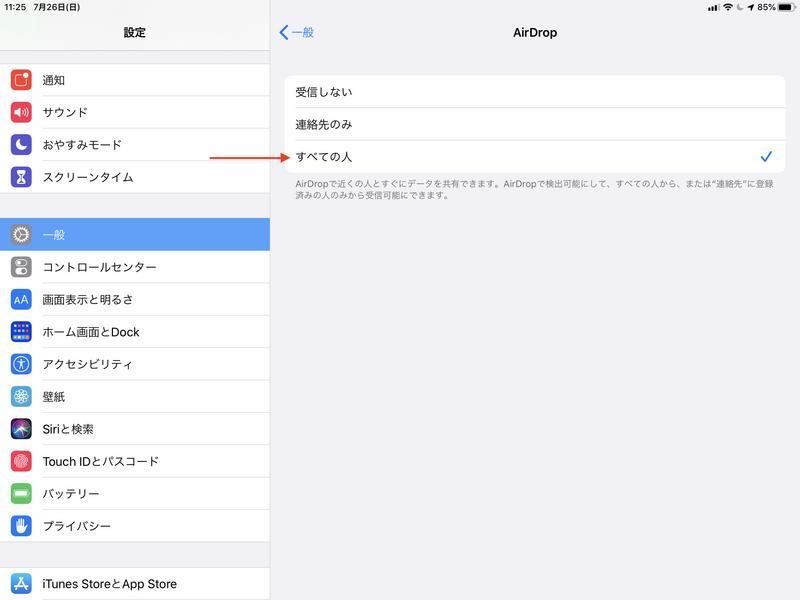Tap the 設定 sidebar header
Image resolution: width=800 pixels, height=600 pixels.
135,33
